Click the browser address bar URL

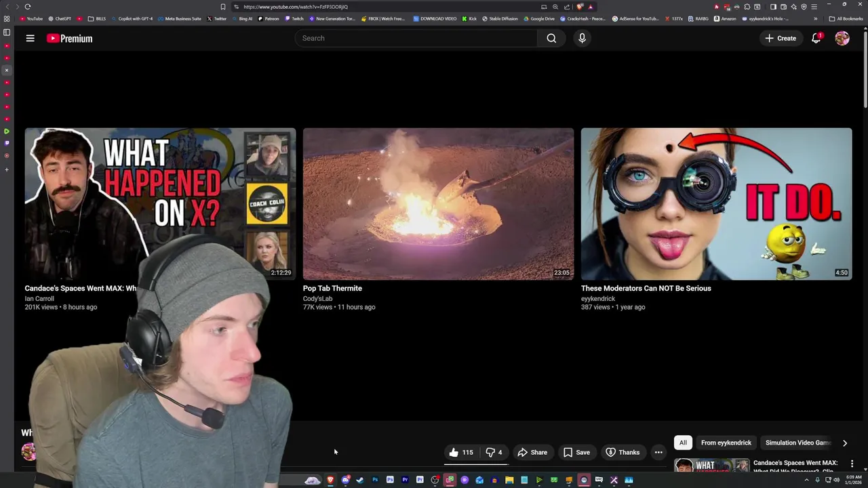point(296,7)
